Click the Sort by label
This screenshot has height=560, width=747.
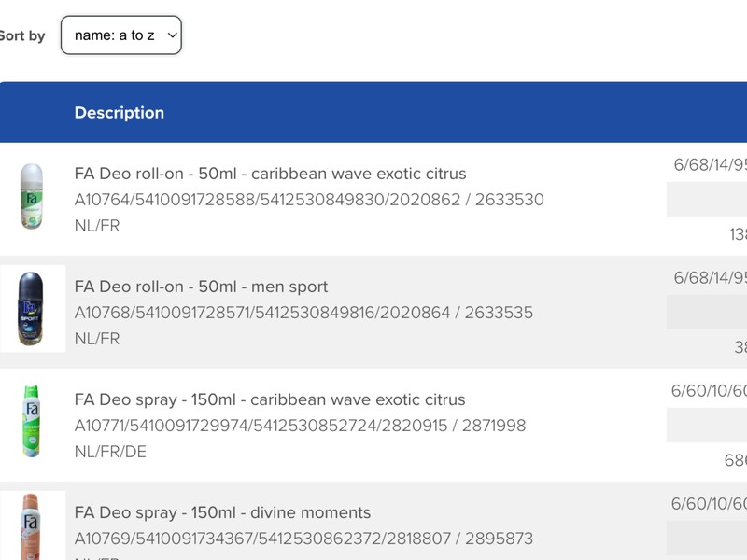click(22, 36)
